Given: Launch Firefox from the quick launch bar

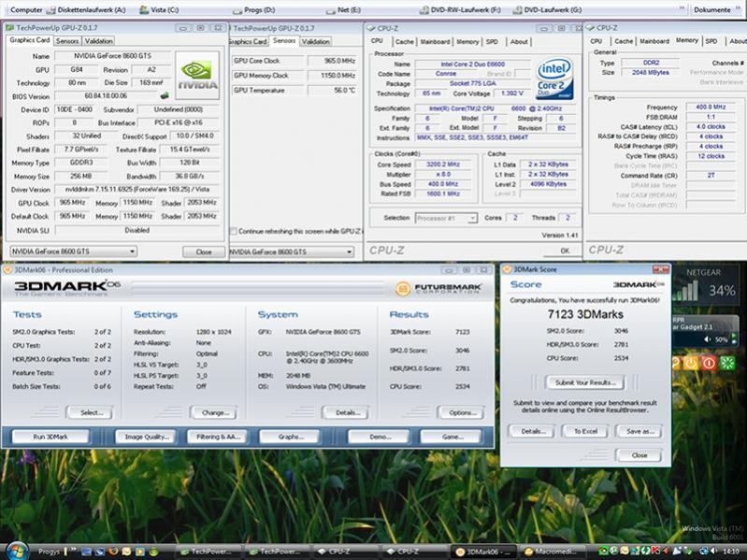Looking at the screenshot, I should (113, 552).
